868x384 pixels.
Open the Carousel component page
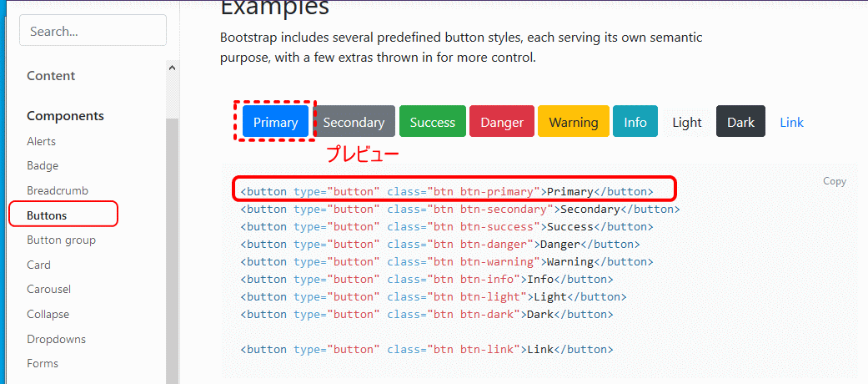click(48, 289)
